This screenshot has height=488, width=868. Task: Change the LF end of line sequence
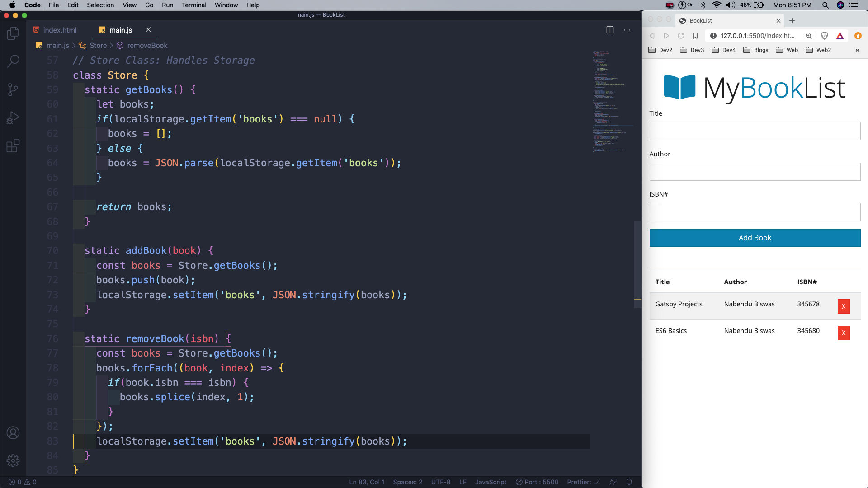tap(462, 482)
